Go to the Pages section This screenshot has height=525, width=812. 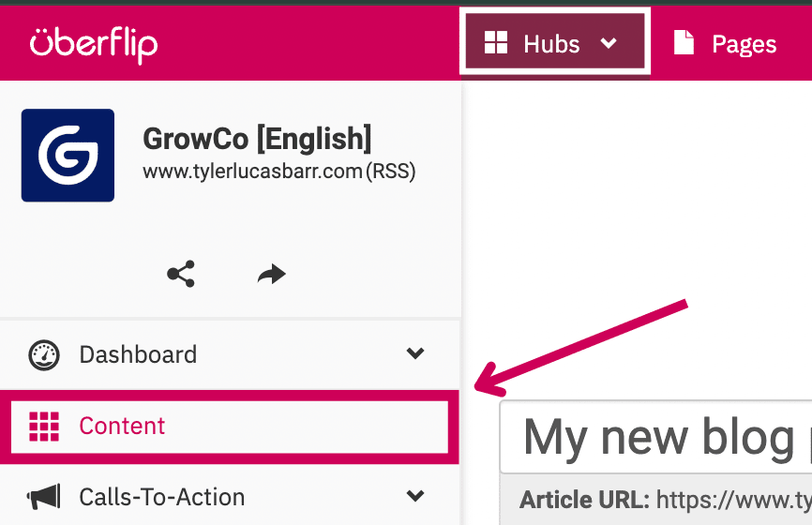pyautogui.click(x=725, y=43)
